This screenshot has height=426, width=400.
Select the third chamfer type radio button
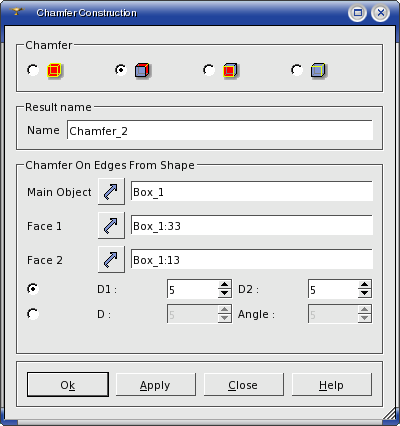209,70
